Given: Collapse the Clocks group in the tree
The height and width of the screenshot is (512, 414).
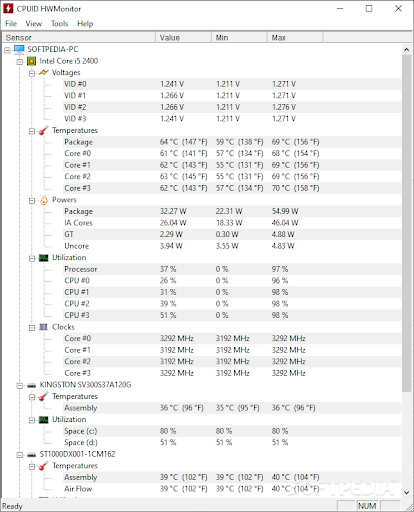Looking at the screenshot, I should (x=32, y=328).
